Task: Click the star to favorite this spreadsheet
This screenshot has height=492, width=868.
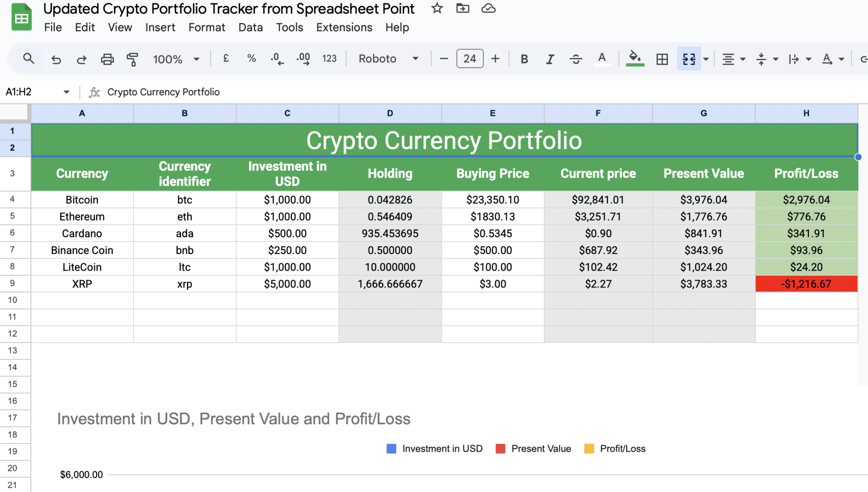Action: pos(436,8)
